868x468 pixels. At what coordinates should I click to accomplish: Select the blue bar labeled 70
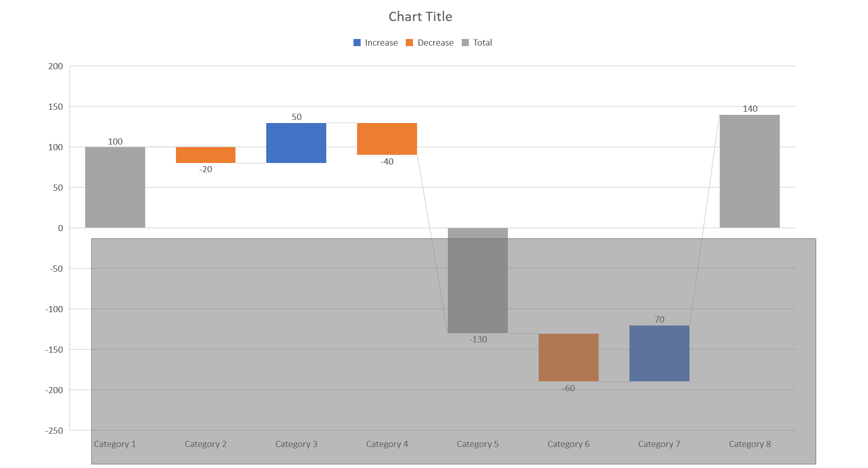pyautogui.click(x=659, y=353)
